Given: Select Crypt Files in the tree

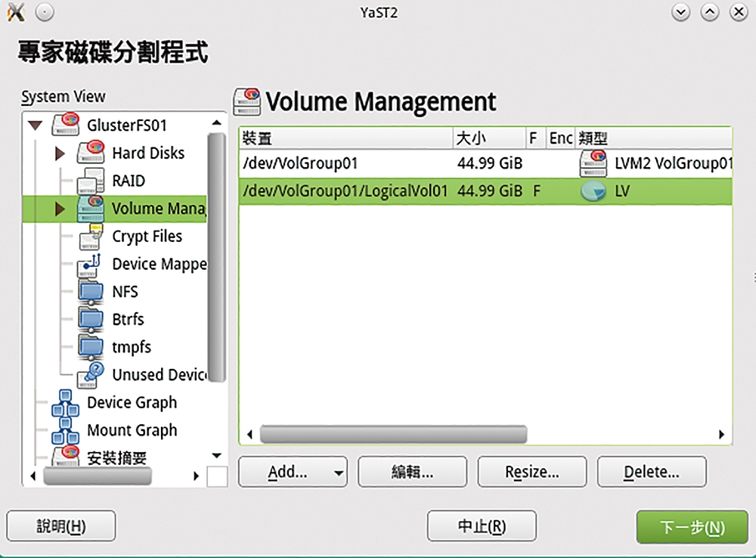Looking at the screenshot, I should 147,237.
